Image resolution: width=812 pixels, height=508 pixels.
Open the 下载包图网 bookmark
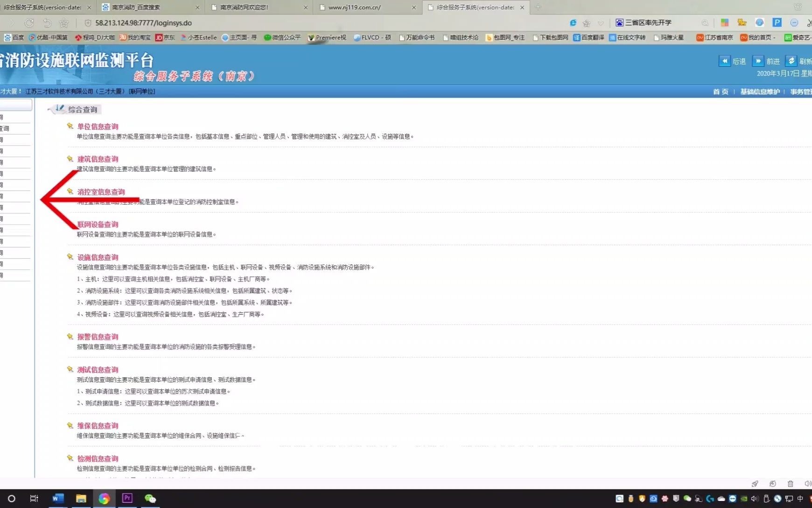point(550,37)
